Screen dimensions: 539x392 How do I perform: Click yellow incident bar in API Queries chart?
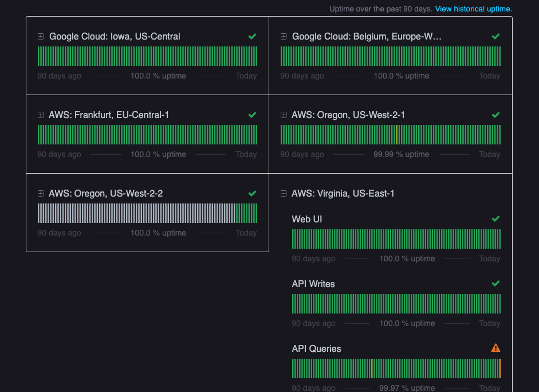tap(372, 369)
